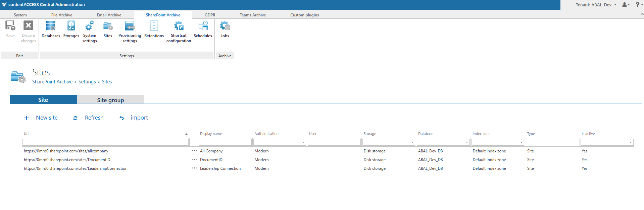Open the Is active filter dropdown
644x210 pixels.
point(631,142)
